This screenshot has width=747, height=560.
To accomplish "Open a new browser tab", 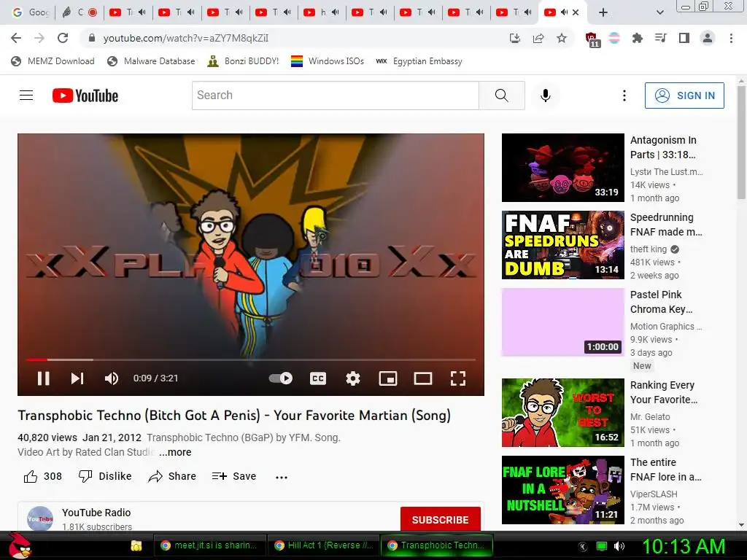I will click(x=603, y=12).
